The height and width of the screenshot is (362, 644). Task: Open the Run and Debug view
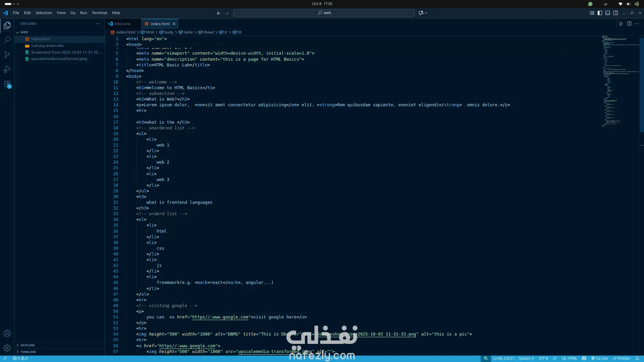(7, 69)
